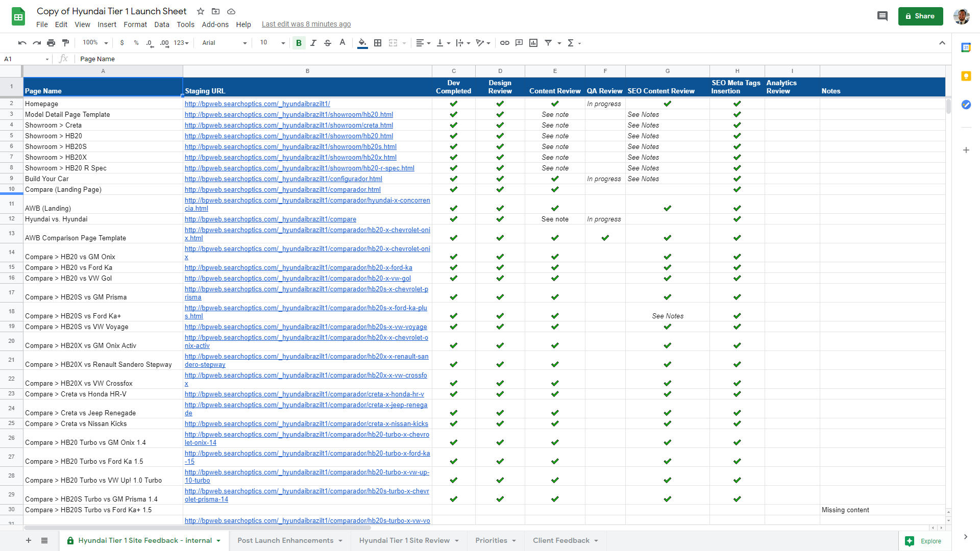
Task: Open the all sheets list icon
Action: pyautogui.click(x=44, y=541)
